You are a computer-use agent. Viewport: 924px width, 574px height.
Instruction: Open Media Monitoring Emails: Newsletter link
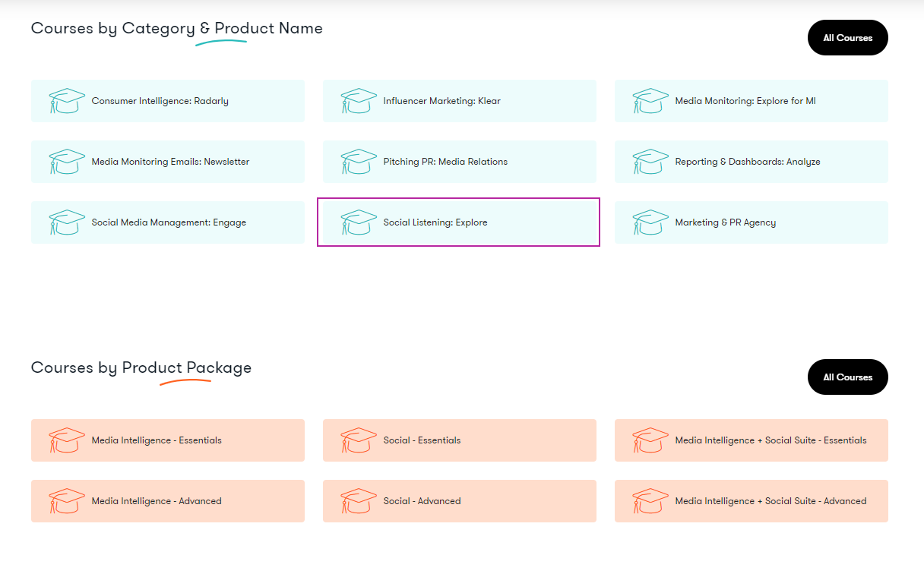click(x=170, y=162)
